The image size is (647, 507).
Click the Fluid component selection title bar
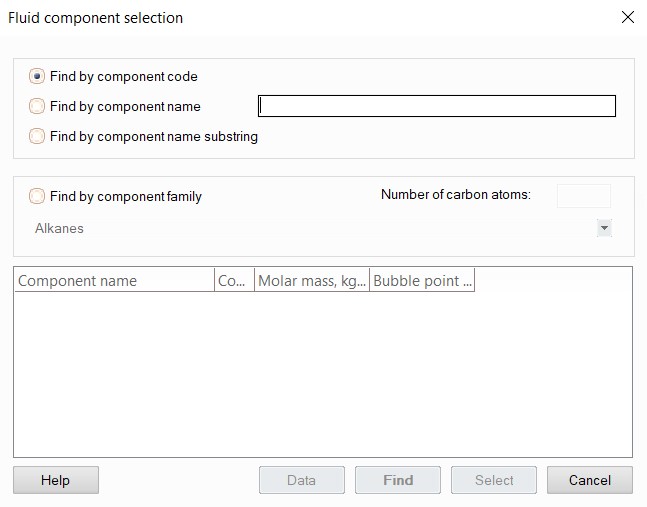click(300, 17)
